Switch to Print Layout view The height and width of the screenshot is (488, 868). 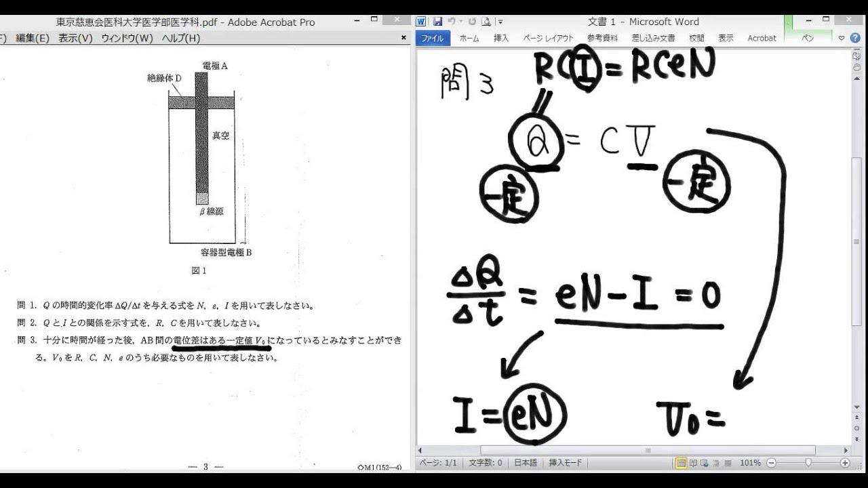coord(681,463)
